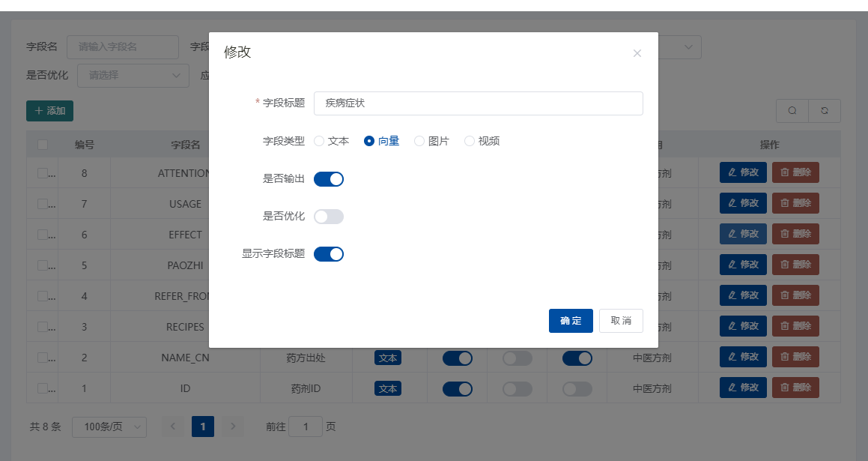Delete the NAME_CN row

795,357
